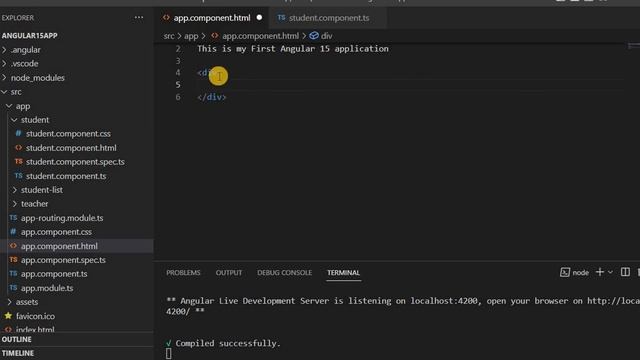Collapse the app folder
Image resolution: width=640 pixels, height=360 pixels.
point(23,106)
